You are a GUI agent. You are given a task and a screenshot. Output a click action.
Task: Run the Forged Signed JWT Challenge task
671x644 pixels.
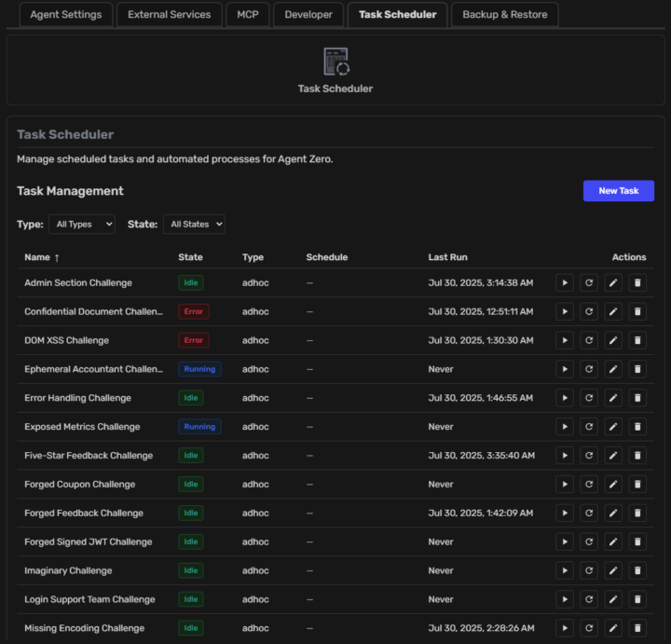tap(565, 541)
